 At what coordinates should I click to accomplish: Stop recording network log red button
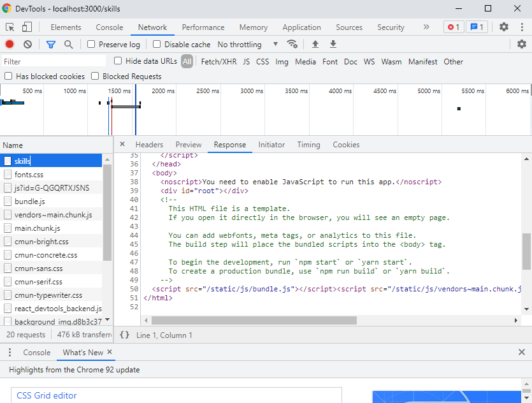[x=10, y=44]
